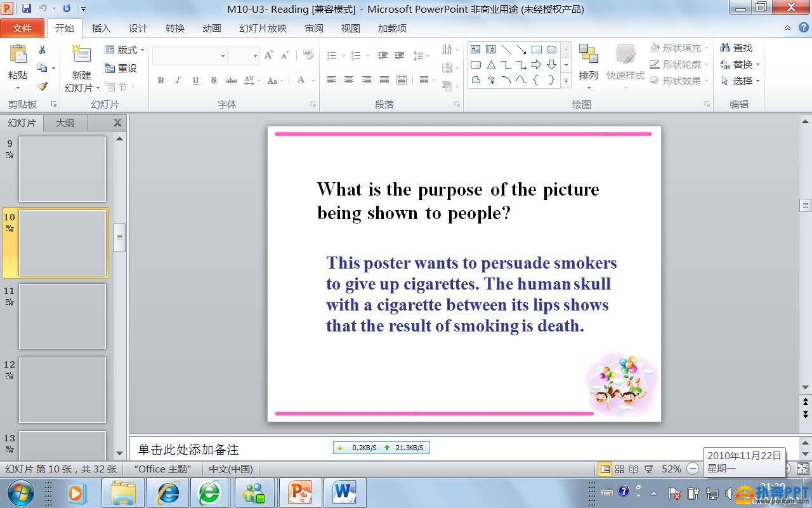Center align text
The height and width of the screenshot is (508, 812).
(349, 80)
